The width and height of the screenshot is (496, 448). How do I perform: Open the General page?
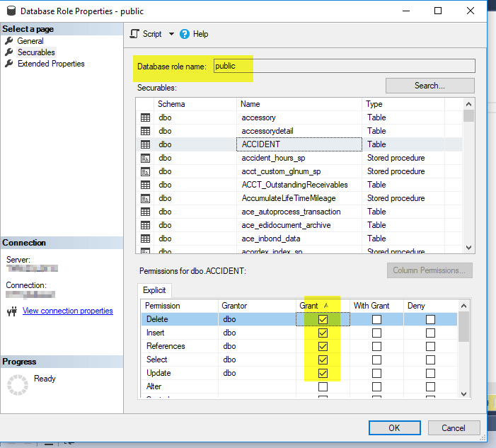[30, 41]
